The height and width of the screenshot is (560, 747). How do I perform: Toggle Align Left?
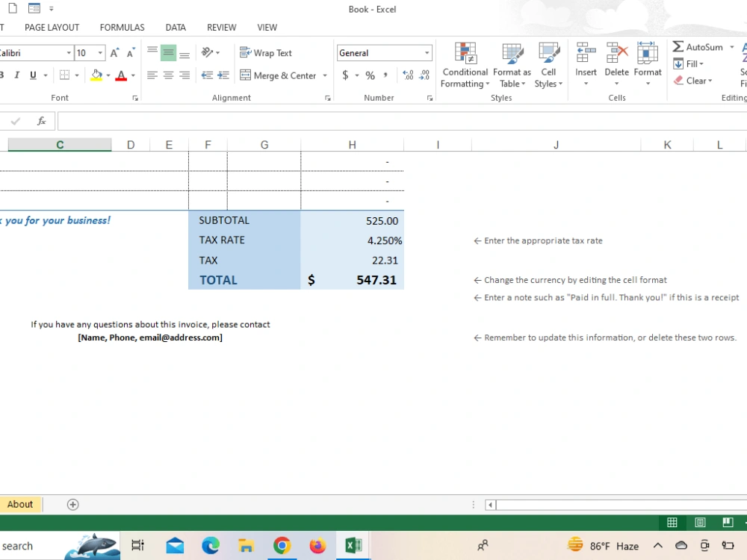point(152,75)
